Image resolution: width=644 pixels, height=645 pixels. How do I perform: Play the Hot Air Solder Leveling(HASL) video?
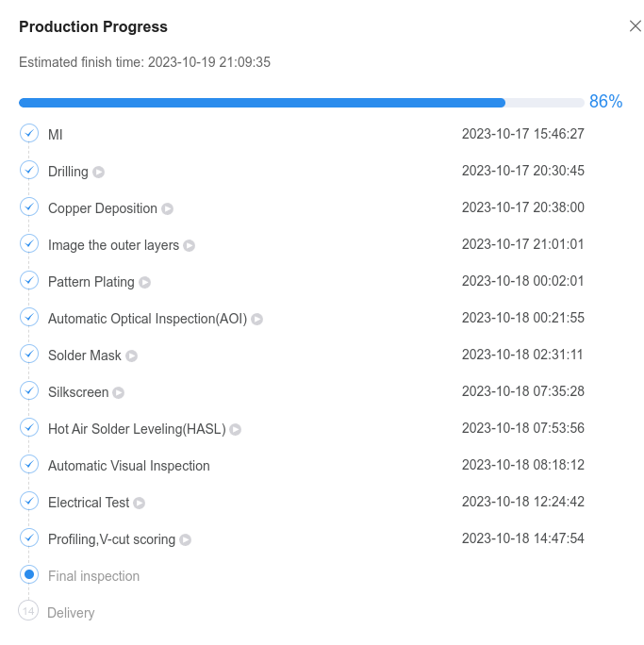tap(235, 429)
